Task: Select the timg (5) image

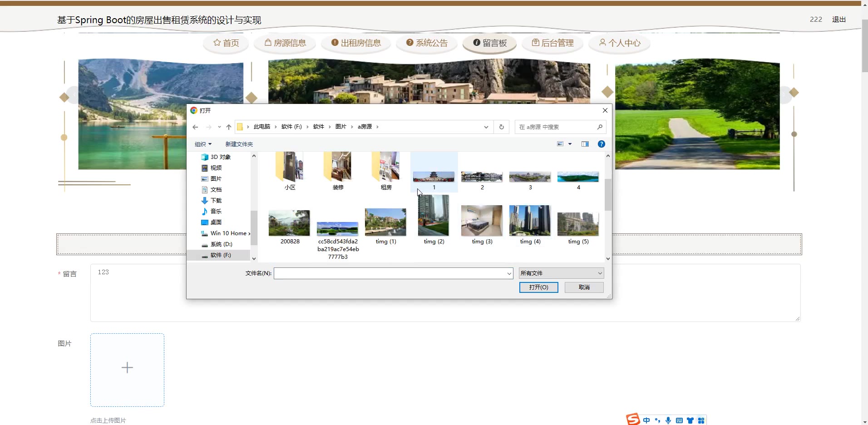Action: click(578, 228)
